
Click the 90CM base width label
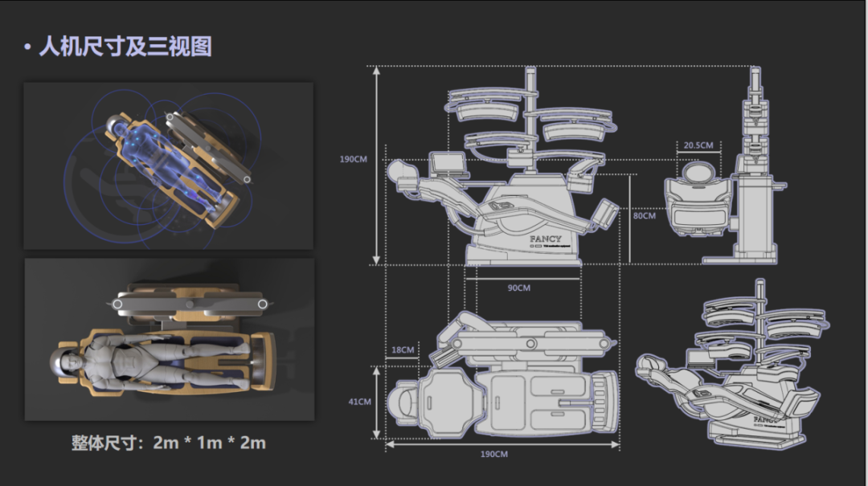coord(518,288)
